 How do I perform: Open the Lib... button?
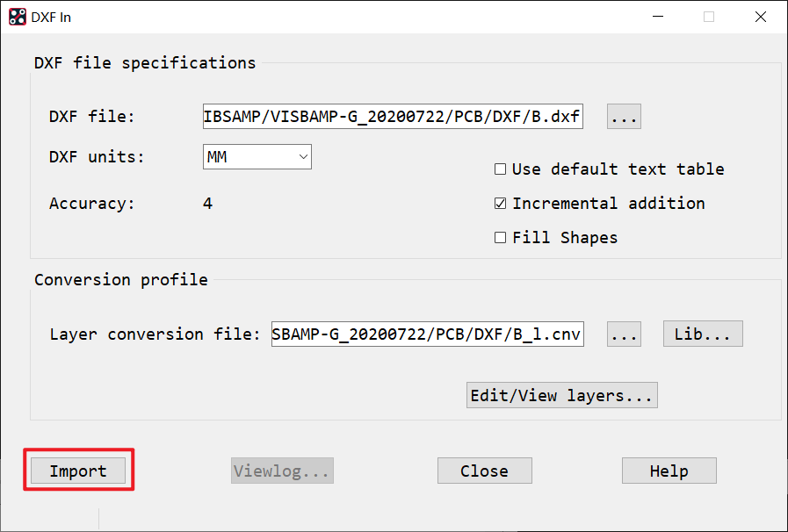[x=703, y=334]
